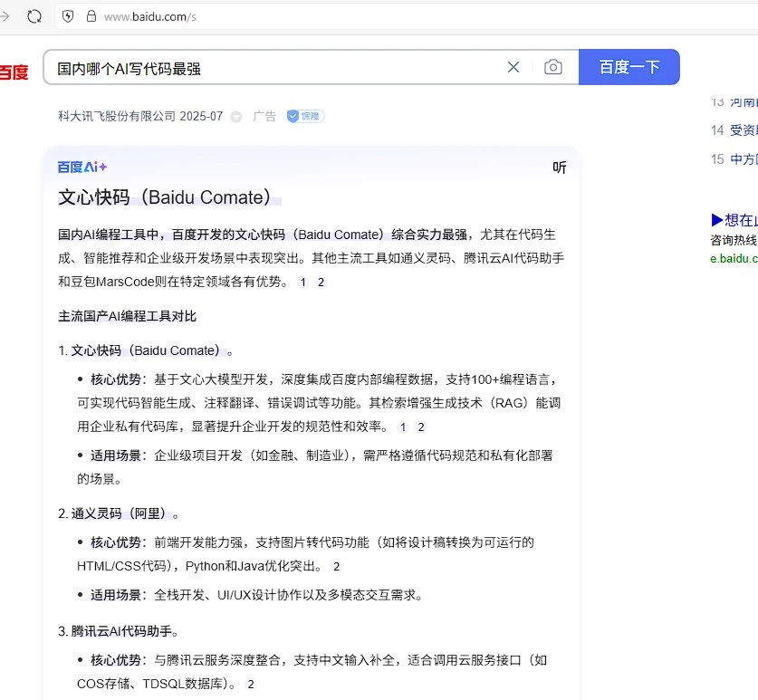This screenshot has width=758, height=700.
Task: Click the blue 保障 shield badge
Action: 305,116
